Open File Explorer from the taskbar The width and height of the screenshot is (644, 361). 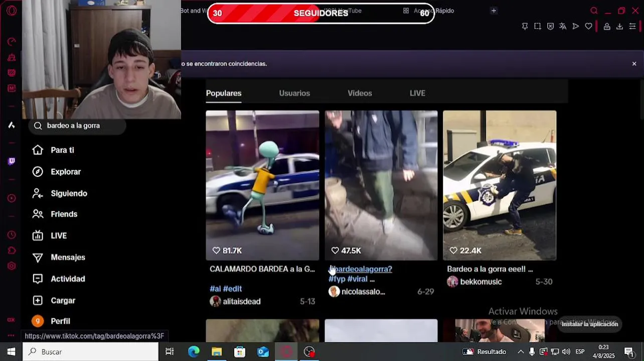[217, 351]
